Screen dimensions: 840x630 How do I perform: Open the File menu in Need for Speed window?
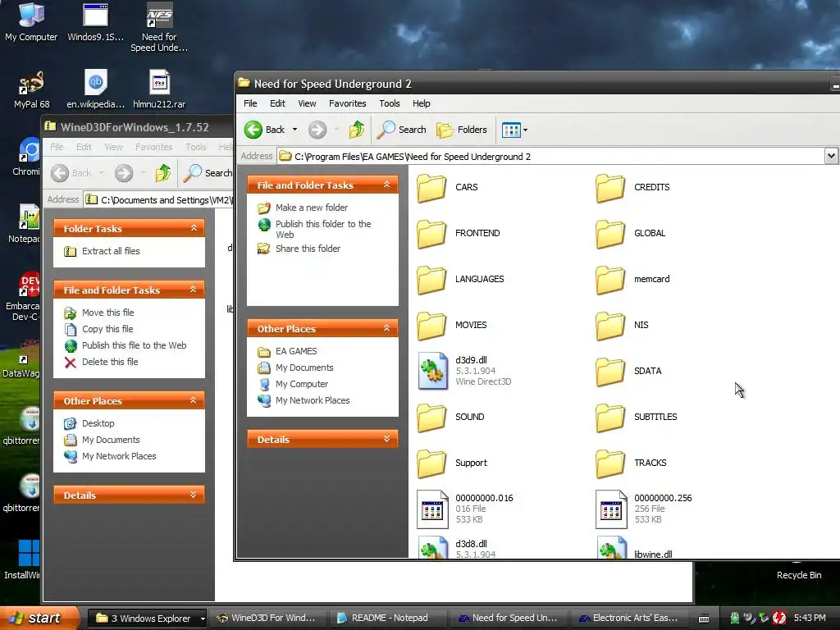point(250,103)
